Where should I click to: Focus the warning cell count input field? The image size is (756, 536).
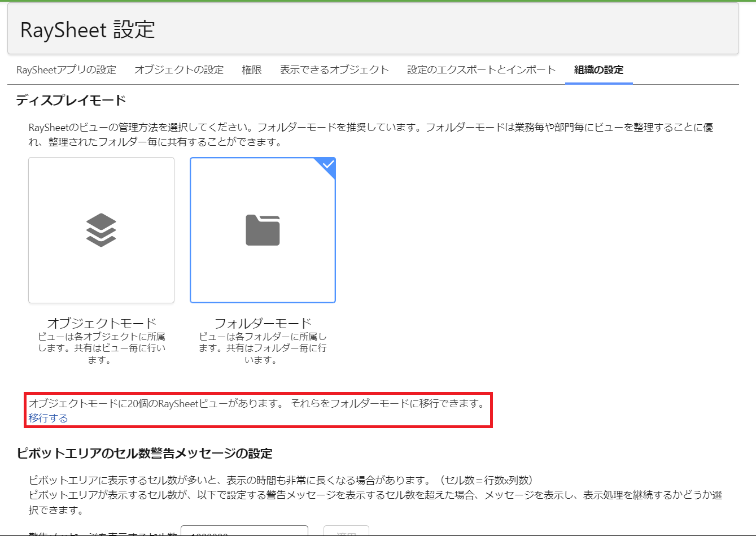[x=244, y=531]
